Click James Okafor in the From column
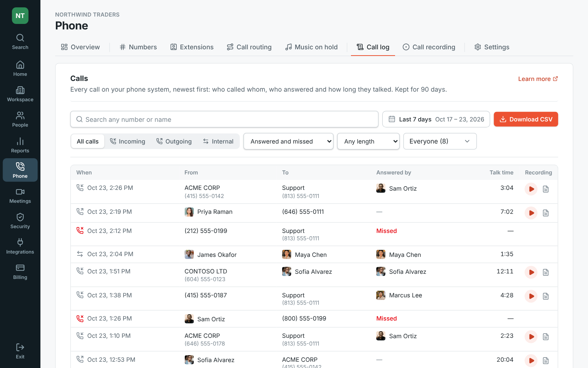 coord(211,255)
